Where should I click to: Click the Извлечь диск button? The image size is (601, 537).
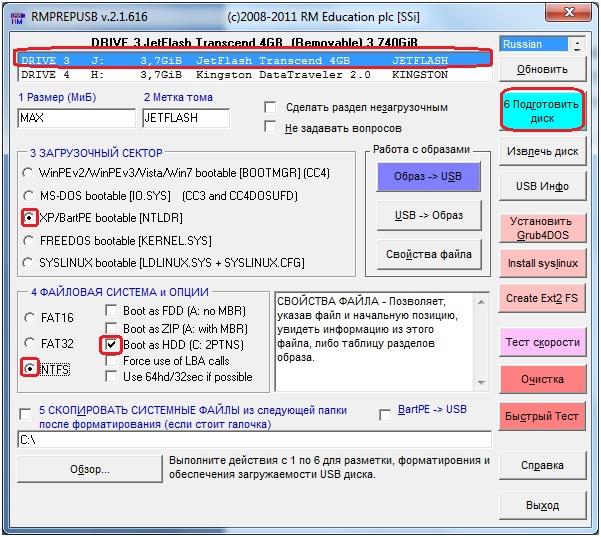point(543,152)
